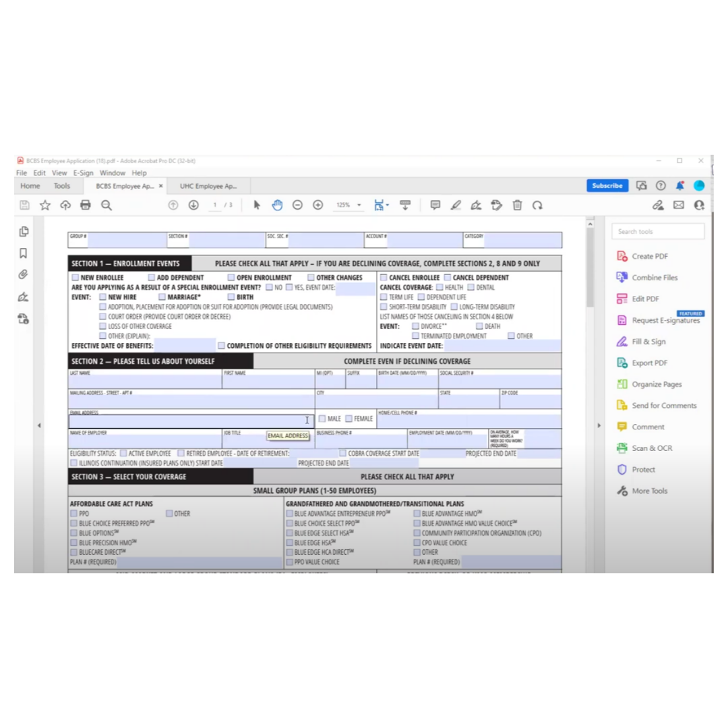Screen dimensions: 728x728
Task: Switch to UHC Employee Ap... tab
Action: tap(208, 186)
